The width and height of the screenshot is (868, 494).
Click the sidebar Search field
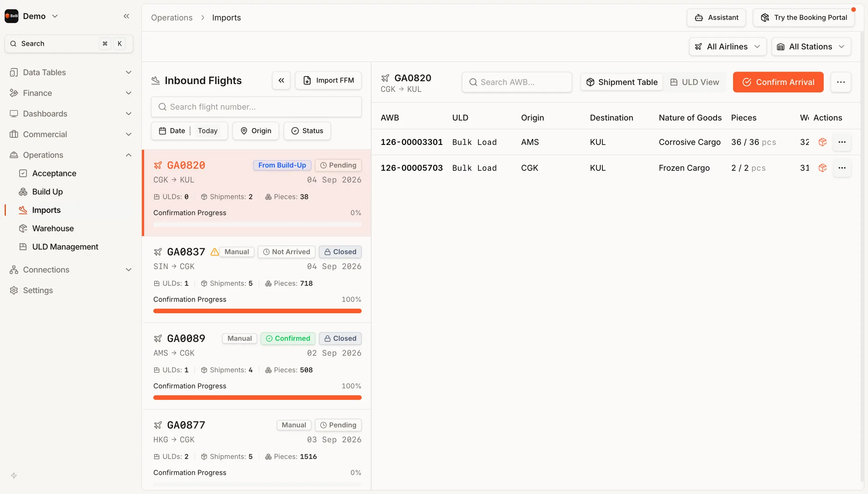[x=69, y=43]
